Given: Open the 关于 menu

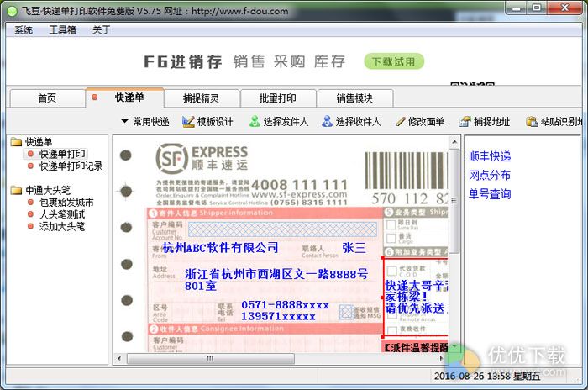Looking at the screenshot, I should pyautogui.click(x=102, y=29).
